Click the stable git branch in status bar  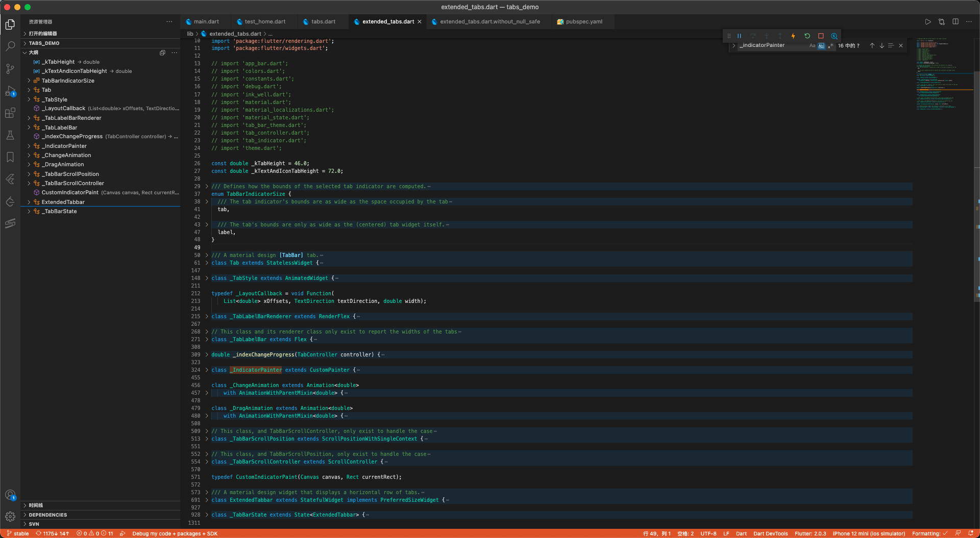pyautogui.click(x=18, y=533)
